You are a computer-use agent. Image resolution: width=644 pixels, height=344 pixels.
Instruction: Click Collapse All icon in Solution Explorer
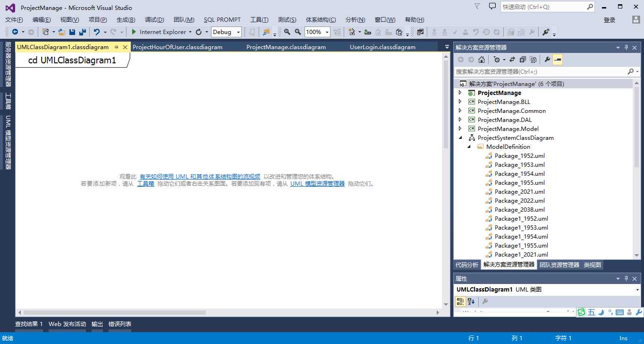click(x=523, y=60)
